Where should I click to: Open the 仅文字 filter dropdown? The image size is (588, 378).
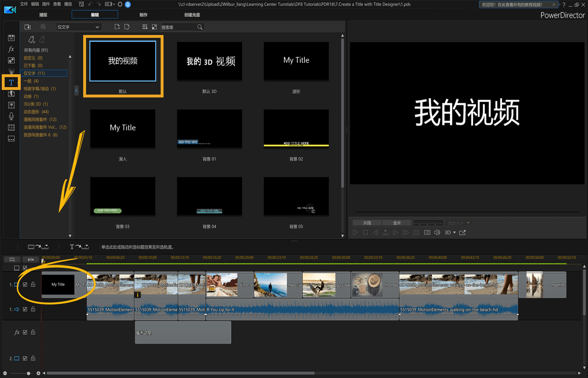(x=79, y=27)
